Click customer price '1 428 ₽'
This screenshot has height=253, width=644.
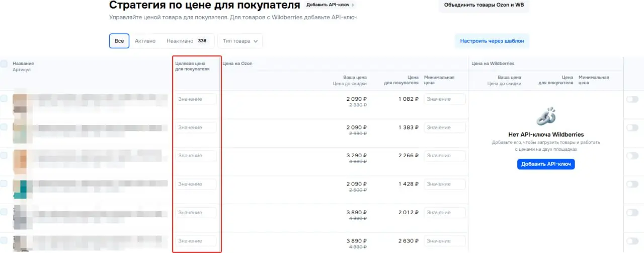tap(409, 184)
